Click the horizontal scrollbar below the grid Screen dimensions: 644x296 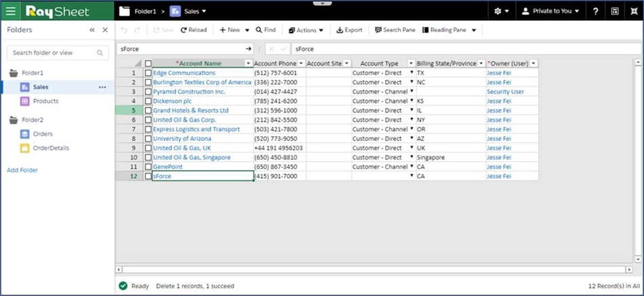click(374, 270)
